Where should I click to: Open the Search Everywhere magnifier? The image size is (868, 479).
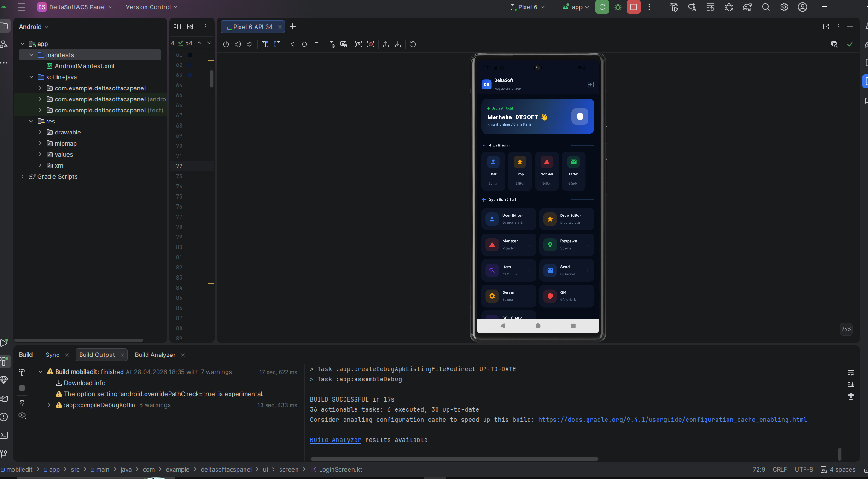766,7
